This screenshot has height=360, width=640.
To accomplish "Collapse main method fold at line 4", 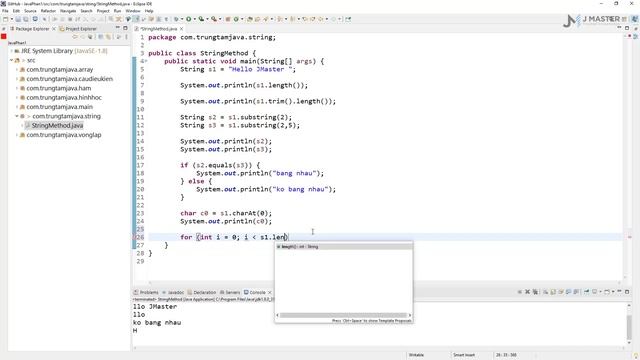I will [146, 61].
